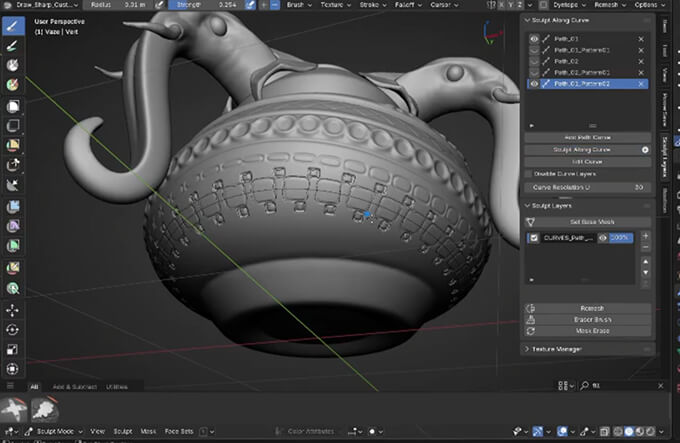Move sculpt layer up with the arrow icon
This screenshot has width=680, height=443.
click(x=645, y=260)
